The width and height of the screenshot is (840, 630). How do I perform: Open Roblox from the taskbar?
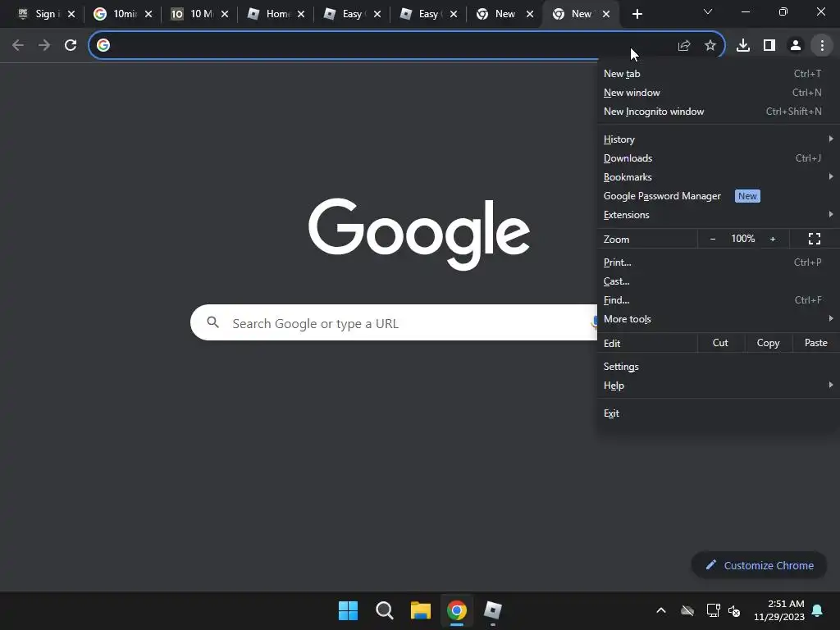tap(493, 610)
